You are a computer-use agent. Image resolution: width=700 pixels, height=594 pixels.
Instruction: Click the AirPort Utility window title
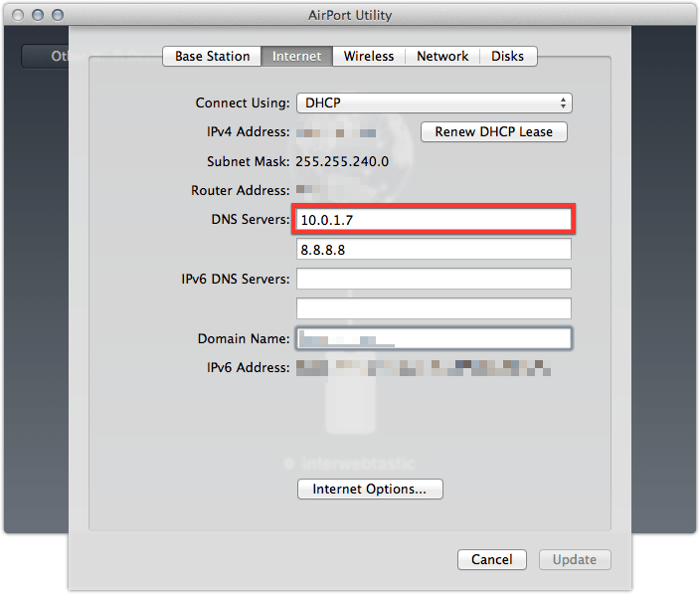[x=350, y=15]
